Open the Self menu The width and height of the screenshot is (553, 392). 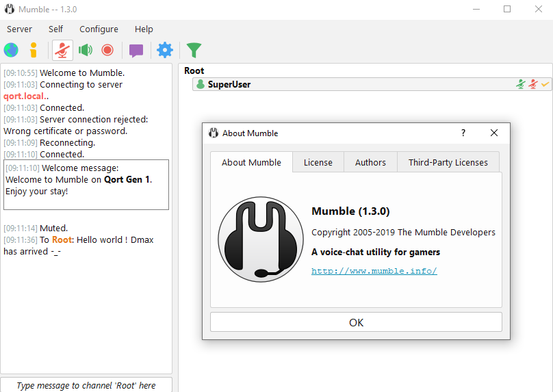coord(55,29)
